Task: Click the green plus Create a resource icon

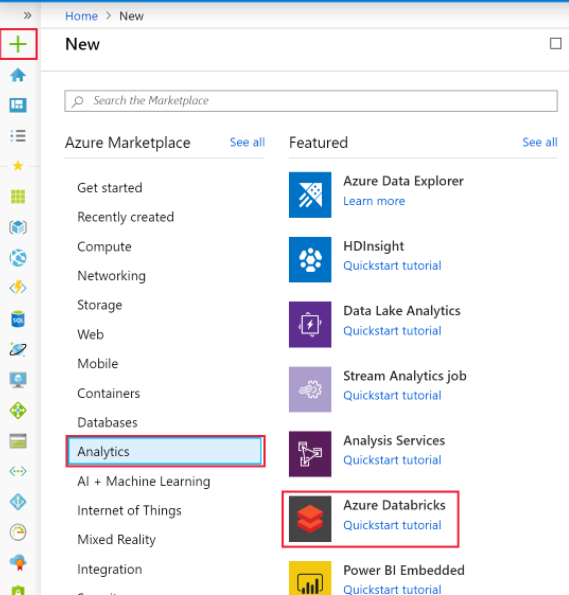Action: click(18, 44)
